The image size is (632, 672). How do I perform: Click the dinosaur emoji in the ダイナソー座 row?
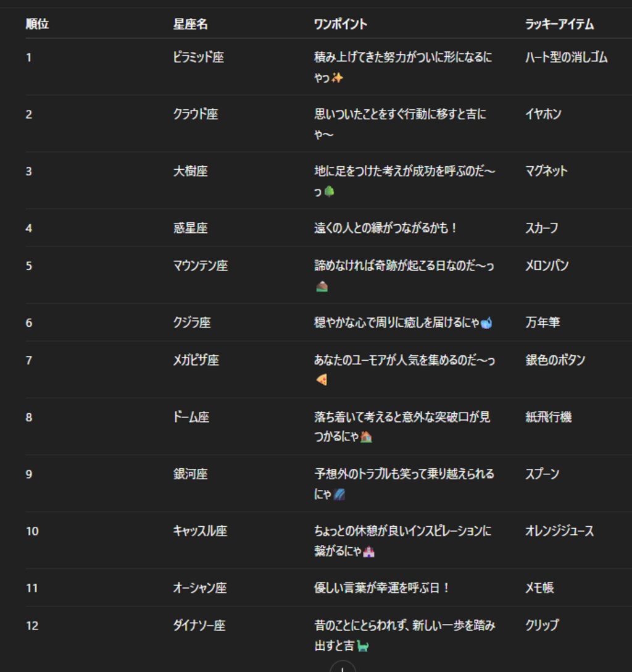point(363,646)
